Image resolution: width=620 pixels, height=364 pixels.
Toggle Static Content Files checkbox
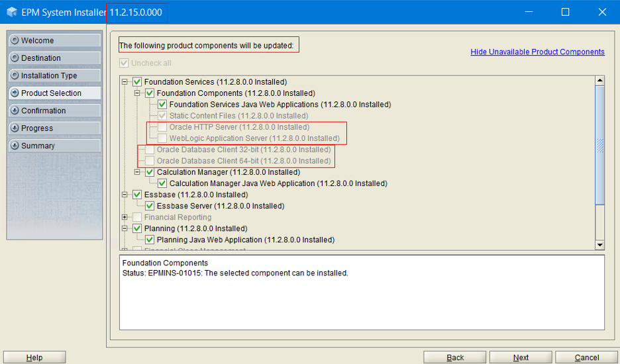[x=162, y=116]
